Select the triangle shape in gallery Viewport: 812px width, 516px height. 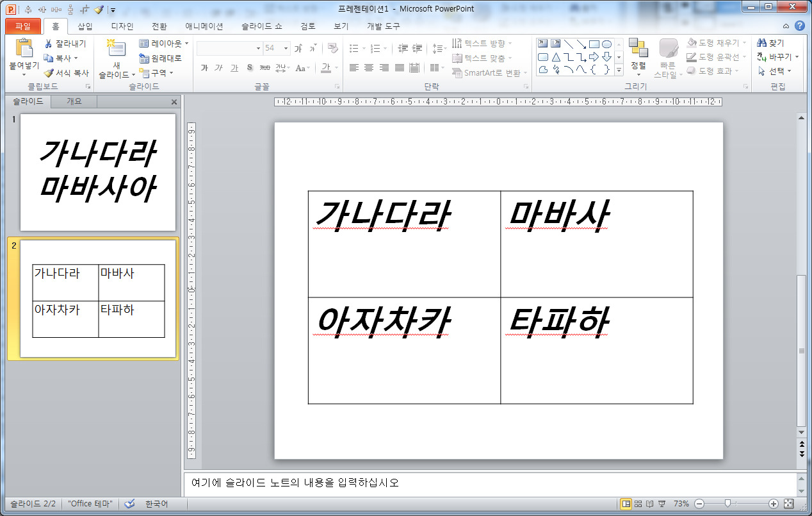click(555, 57)
